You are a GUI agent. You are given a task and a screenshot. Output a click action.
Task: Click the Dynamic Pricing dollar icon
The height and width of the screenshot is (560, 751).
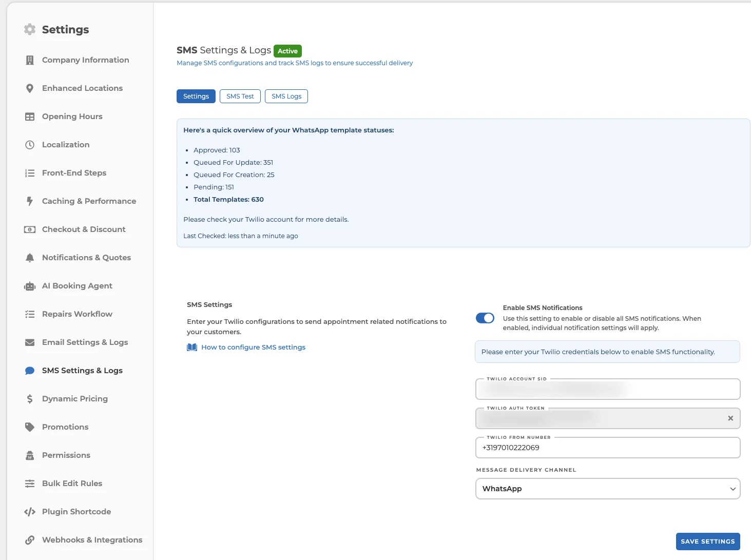click(30, 399)
